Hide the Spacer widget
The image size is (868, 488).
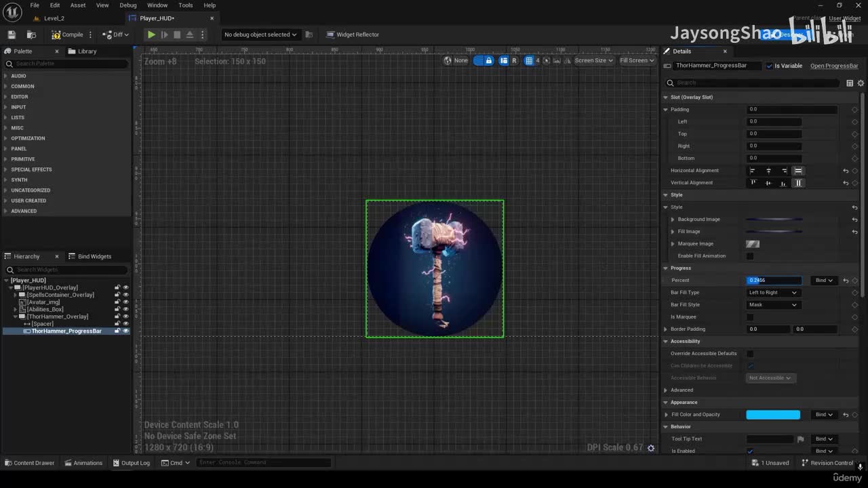125,324
